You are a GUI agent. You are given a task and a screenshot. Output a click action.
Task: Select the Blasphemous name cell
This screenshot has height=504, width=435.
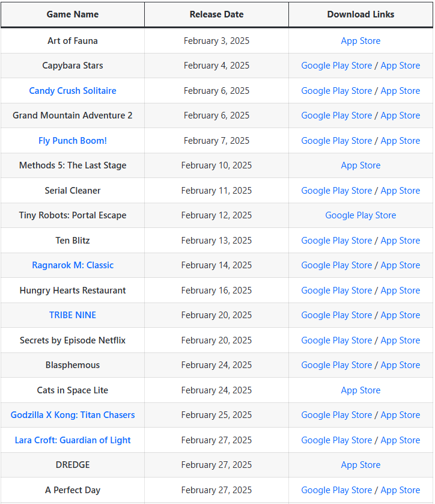[x=73, y=365]
